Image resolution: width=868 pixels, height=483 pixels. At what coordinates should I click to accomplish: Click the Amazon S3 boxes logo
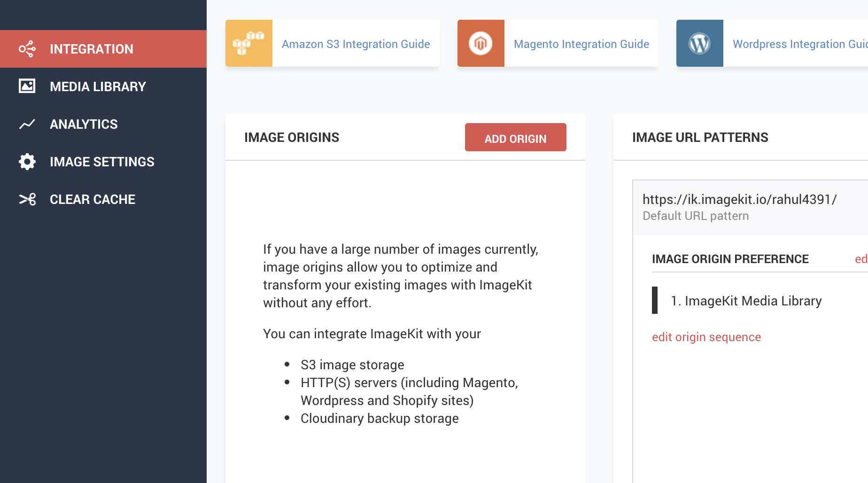click(x=249, y=43)
